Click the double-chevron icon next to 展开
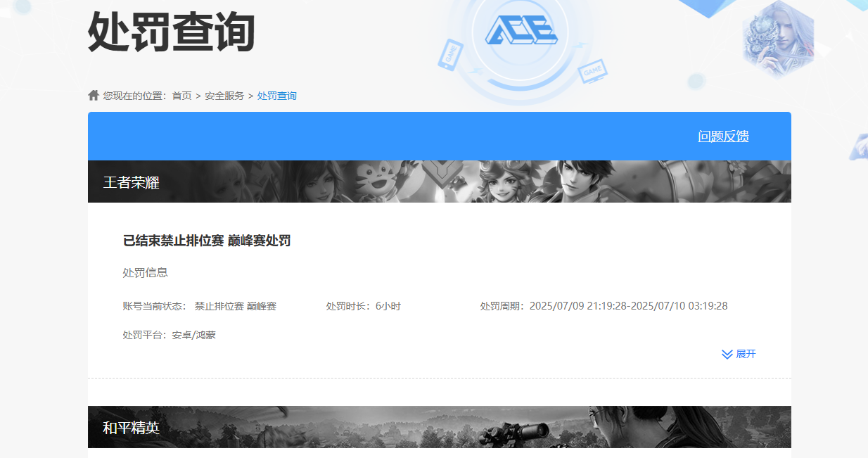This screenshot has width=868, height=458. (x=726, y=354)
